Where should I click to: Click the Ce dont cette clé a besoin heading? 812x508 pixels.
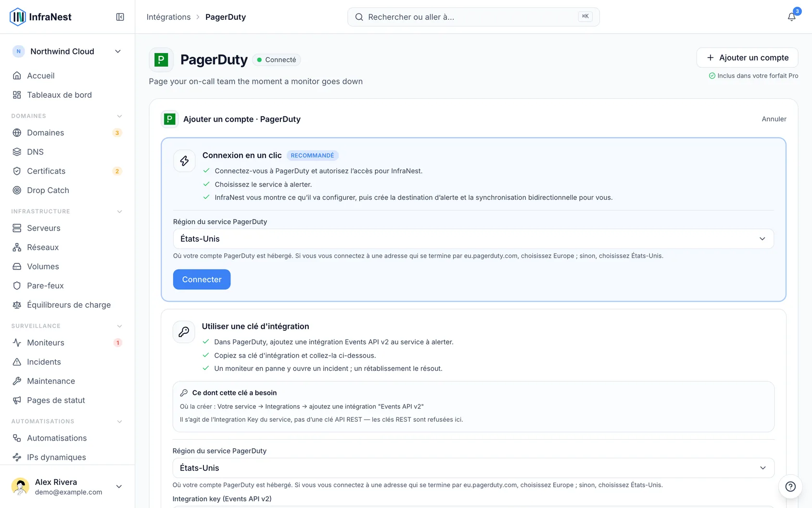pos(234,393)
